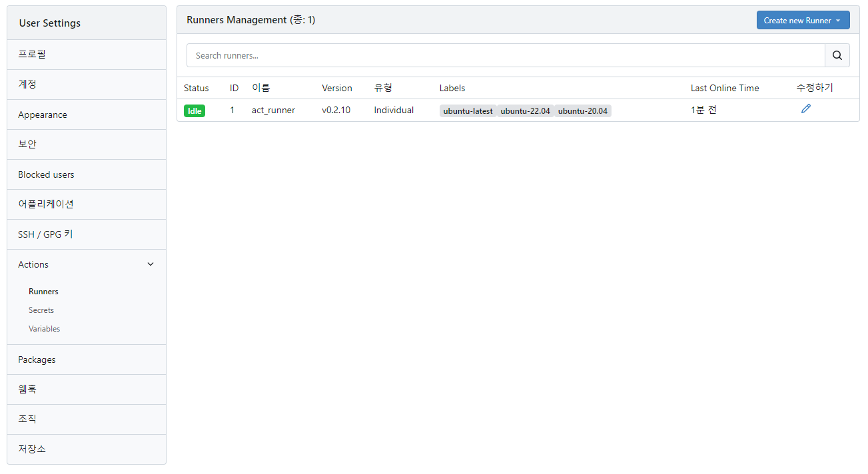Open the 웹훅 settings page

87,389
